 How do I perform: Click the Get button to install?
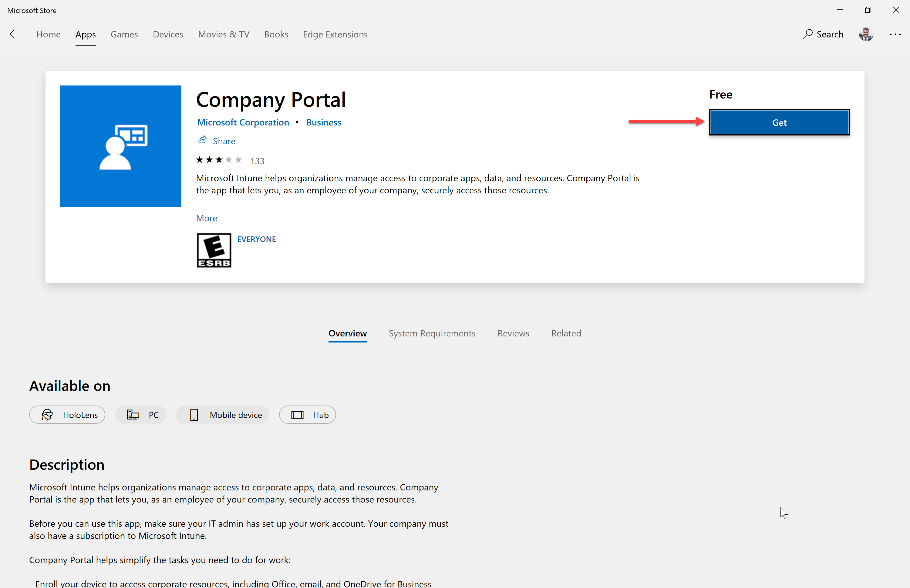(779, 122)
